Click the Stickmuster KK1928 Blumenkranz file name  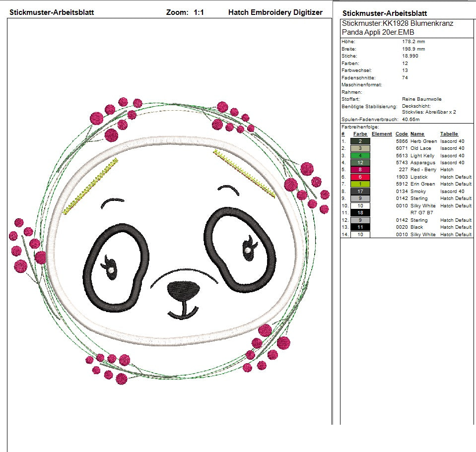click(398, 28)
